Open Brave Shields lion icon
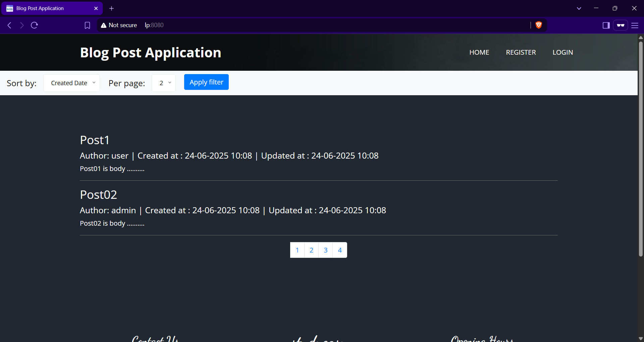 pos(539,25)
